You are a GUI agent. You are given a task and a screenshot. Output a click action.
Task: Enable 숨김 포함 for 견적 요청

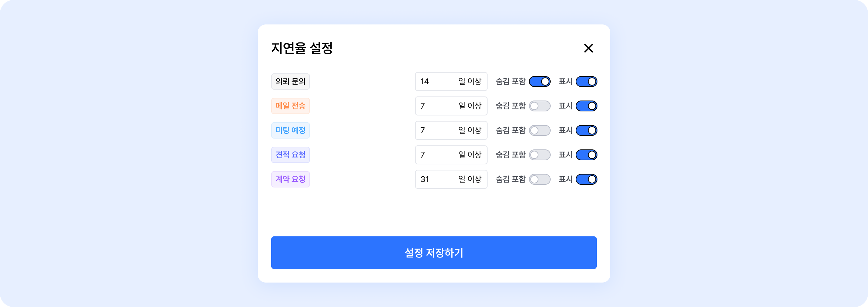coord(539,155)
